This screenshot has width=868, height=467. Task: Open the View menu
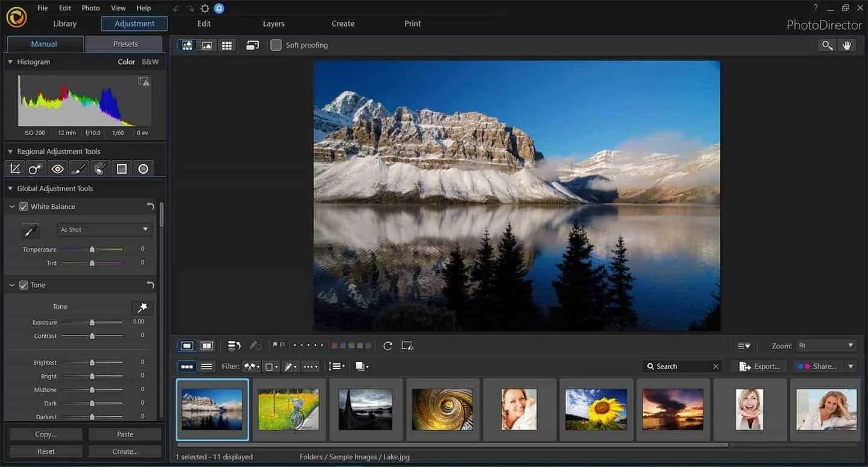119,8
